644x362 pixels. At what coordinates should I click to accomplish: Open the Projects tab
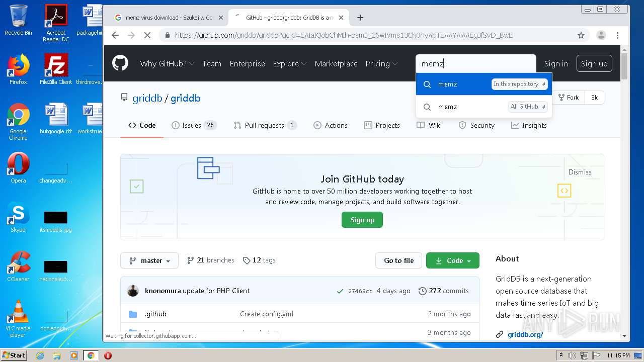tap(382, 125)
